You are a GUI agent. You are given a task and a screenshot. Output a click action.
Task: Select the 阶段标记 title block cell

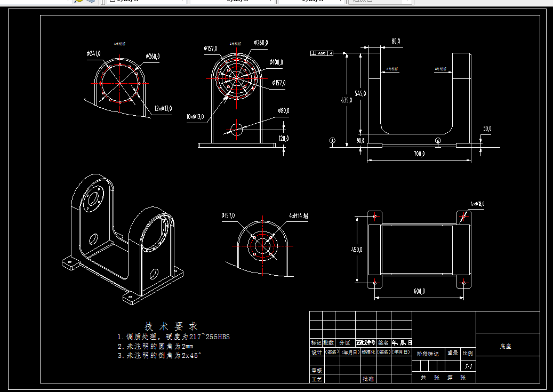(x=428, y=354)
